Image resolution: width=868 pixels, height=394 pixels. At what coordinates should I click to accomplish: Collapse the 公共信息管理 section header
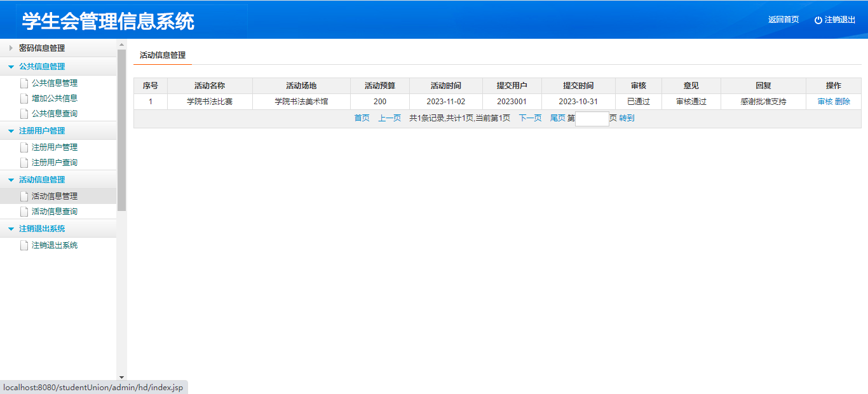point(41,67)
